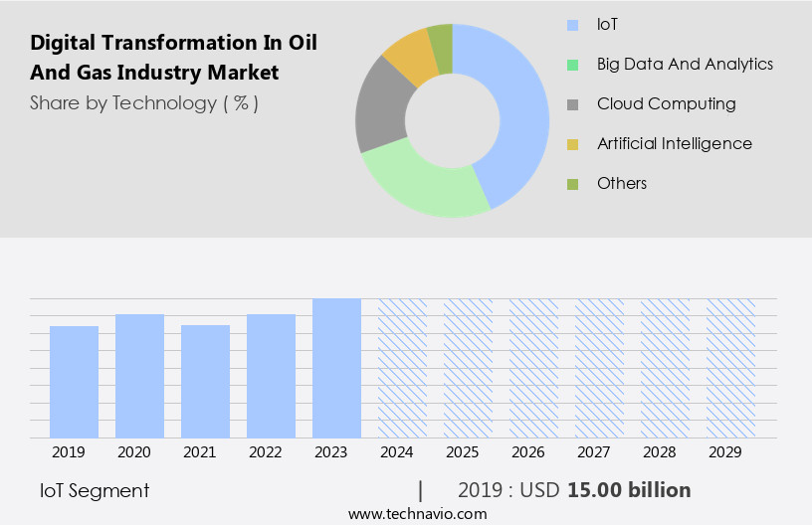Image resolution: width=812 pixels, height=525 pixels.
Task: Click the solid 2023 bar
Action: (x=336, y=368)
